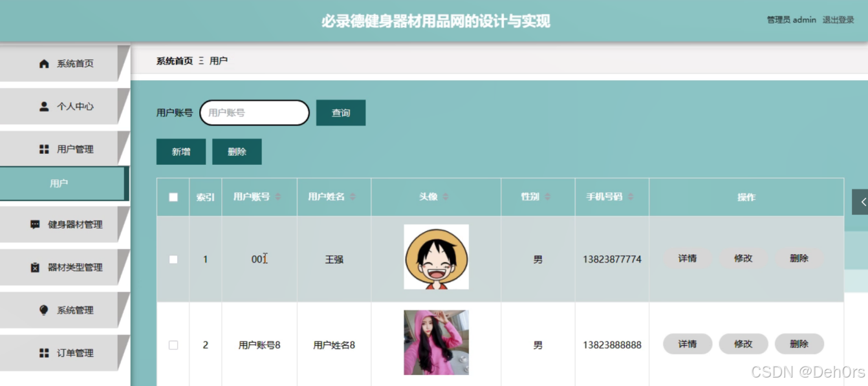Open the 健身器材管理 sidebar menu
Viewport: 868px width, 386px height.
[x=65, y=224]
